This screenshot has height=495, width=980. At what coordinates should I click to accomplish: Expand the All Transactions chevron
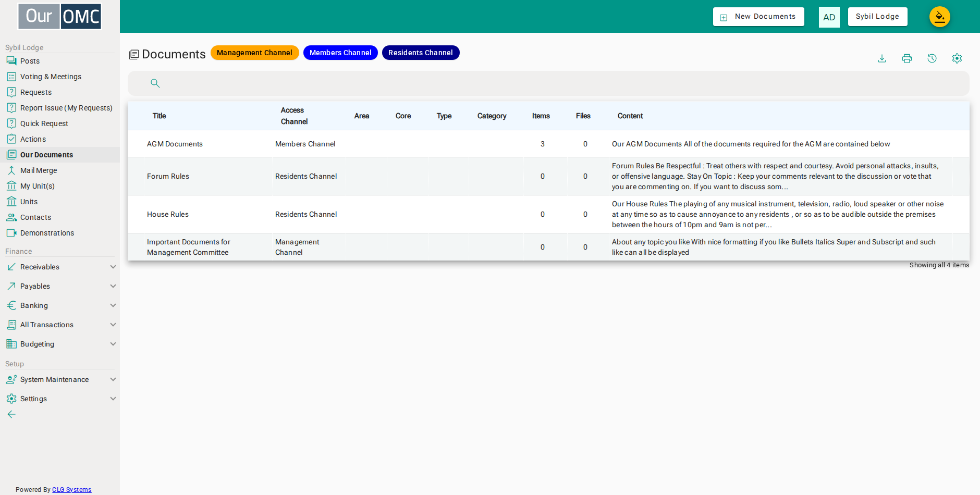click(x=113, y=325)
